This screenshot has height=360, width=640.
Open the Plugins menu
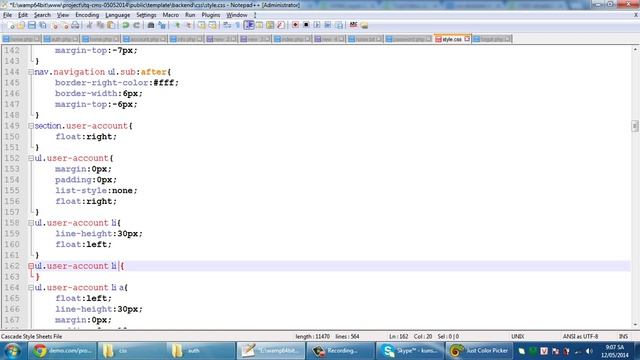(x=211, y=15)
